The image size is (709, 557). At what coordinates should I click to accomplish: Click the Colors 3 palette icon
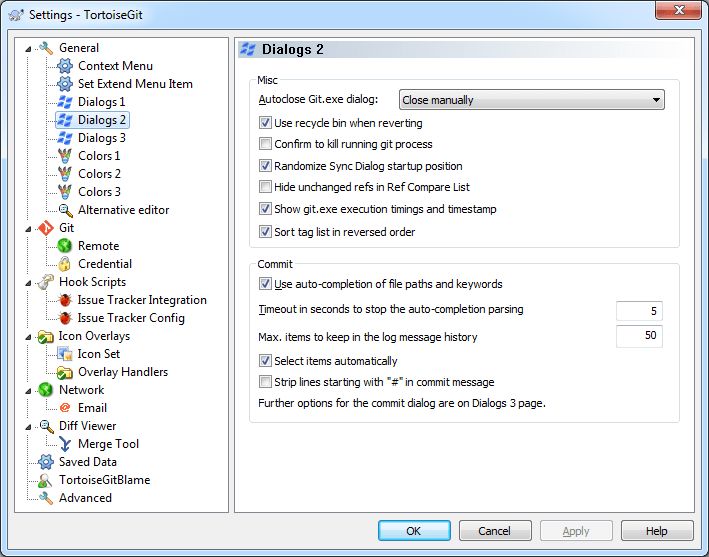[x=65, y=192]
